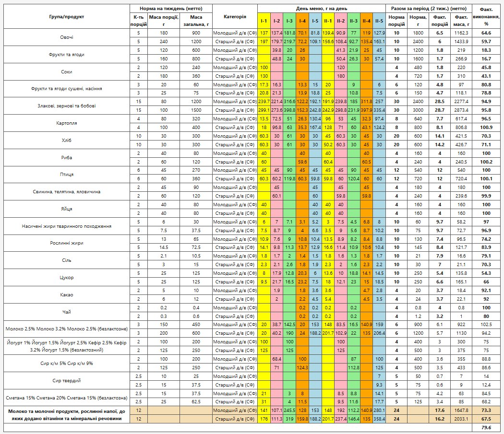
Task: Select the Овочі product group cell
Action: [x=67, y=37]
